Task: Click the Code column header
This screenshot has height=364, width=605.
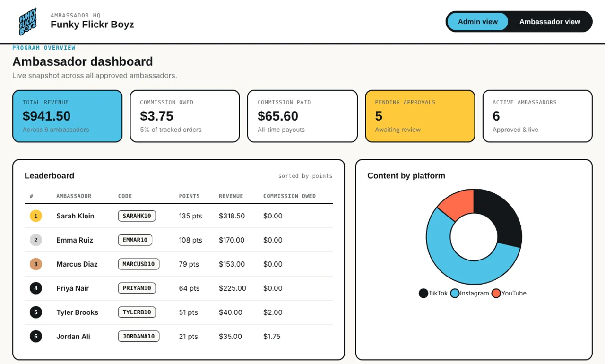Action: pos(125,196)
